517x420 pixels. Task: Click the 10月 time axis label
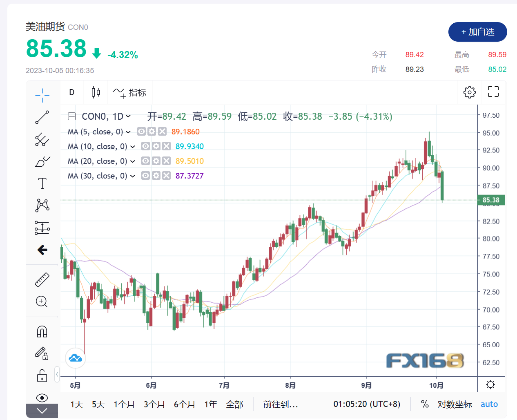[437, 385]
